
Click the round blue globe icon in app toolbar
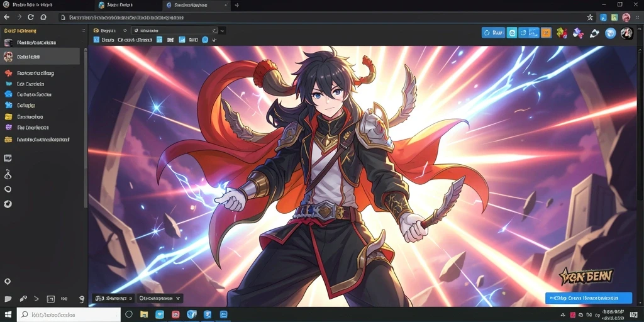(611, 33)
